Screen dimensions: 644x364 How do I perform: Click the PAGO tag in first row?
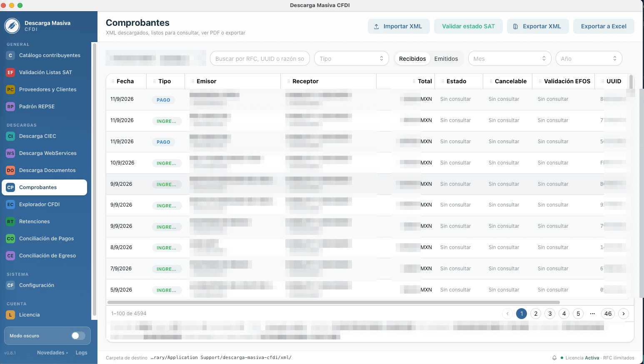[x=163, y=100]
